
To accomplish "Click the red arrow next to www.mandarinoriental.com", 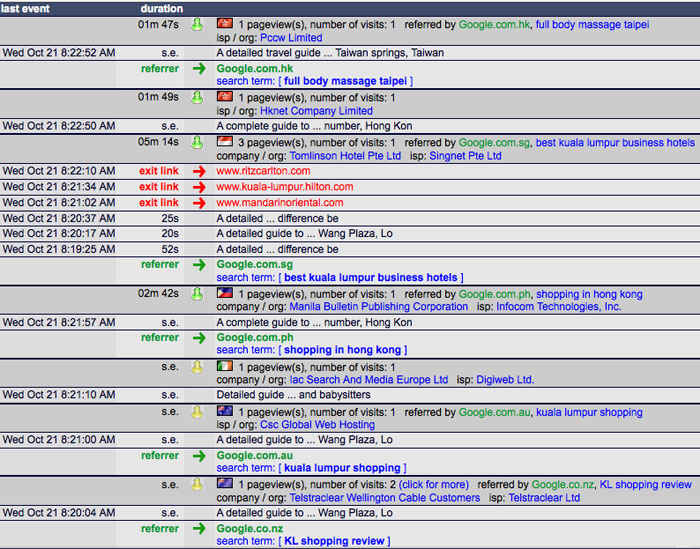I will [198, 203].
